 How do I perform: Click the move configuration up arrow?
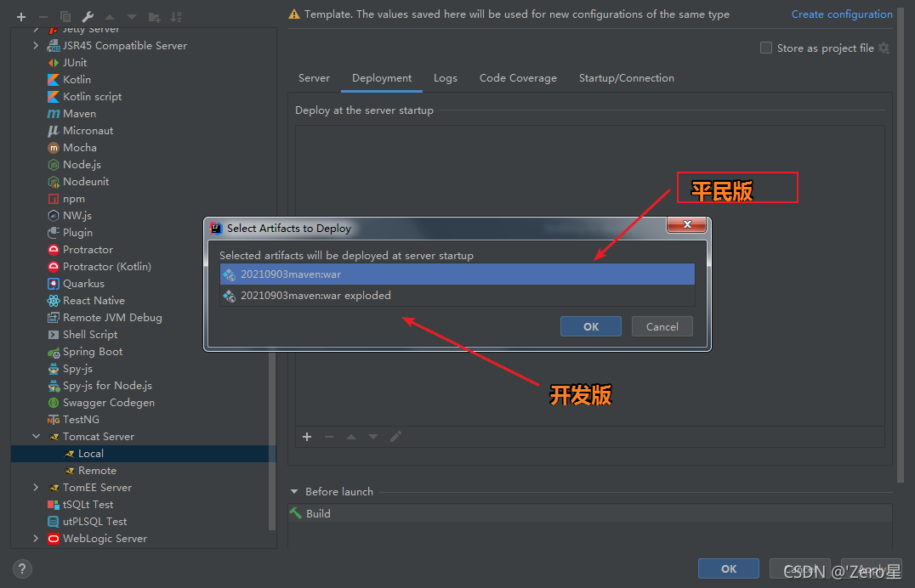[x=110, y=17]
